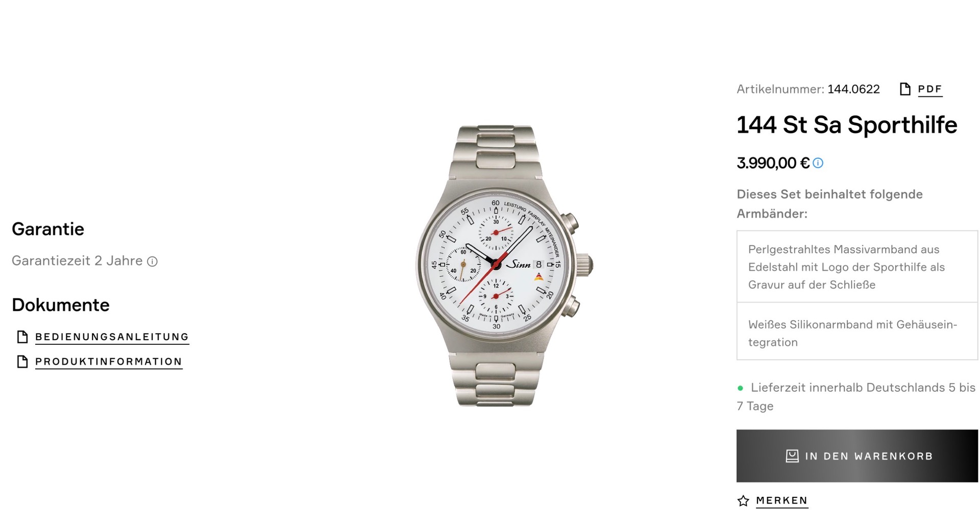Click the basket icon in cart button
The height and width of the screenshot is (530, 980).
pos(792,456)
